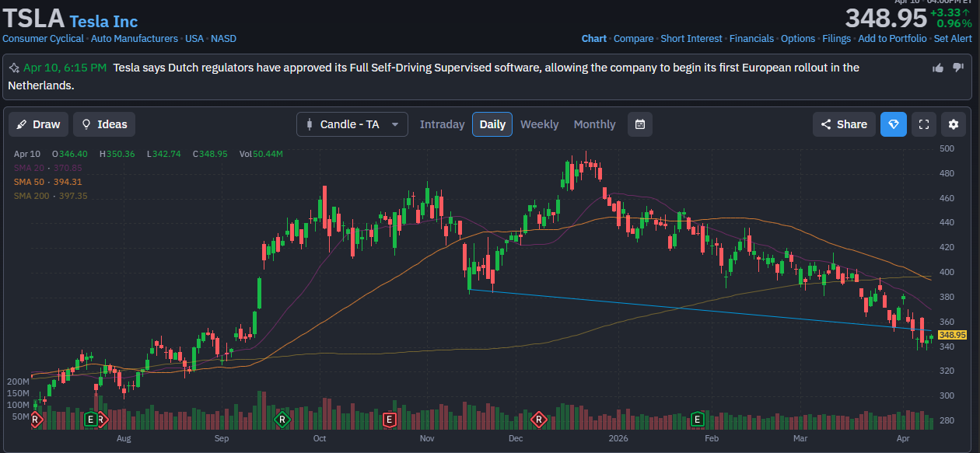Click the Nov label on the time axis
Image resolution: width=980 pixels, height=453 pixels.
pos(426,438)
